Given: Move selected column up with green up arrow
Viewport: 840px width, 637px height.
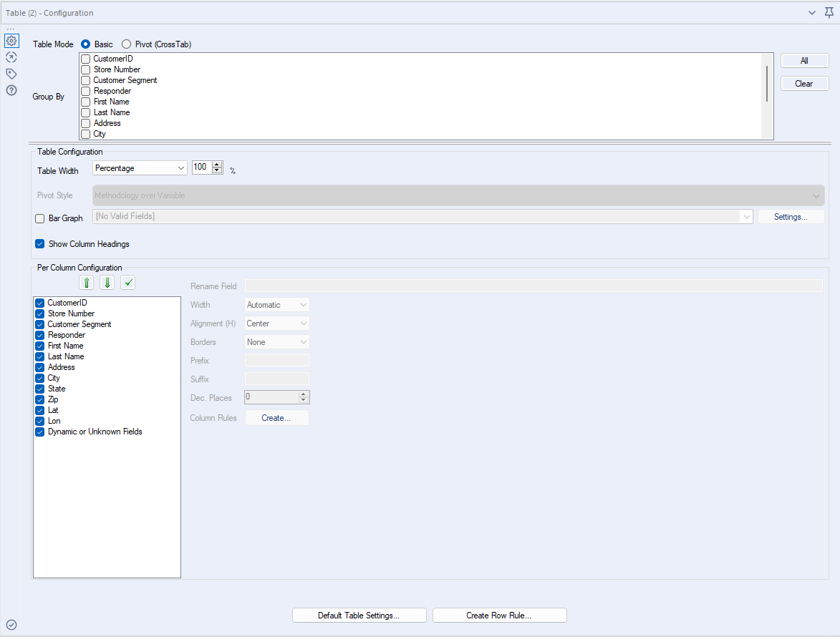Looking at the screenshot, I should coord(87,283).
